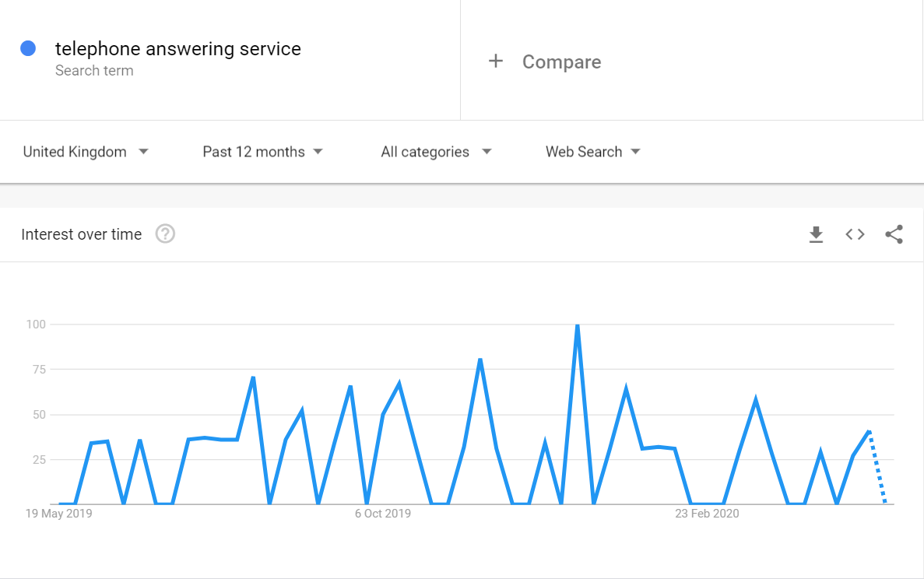The image size is (924, 579).
Task: Click the 19 May 2019 axis label
Action: pyautogui.click(x=58, y=514)
